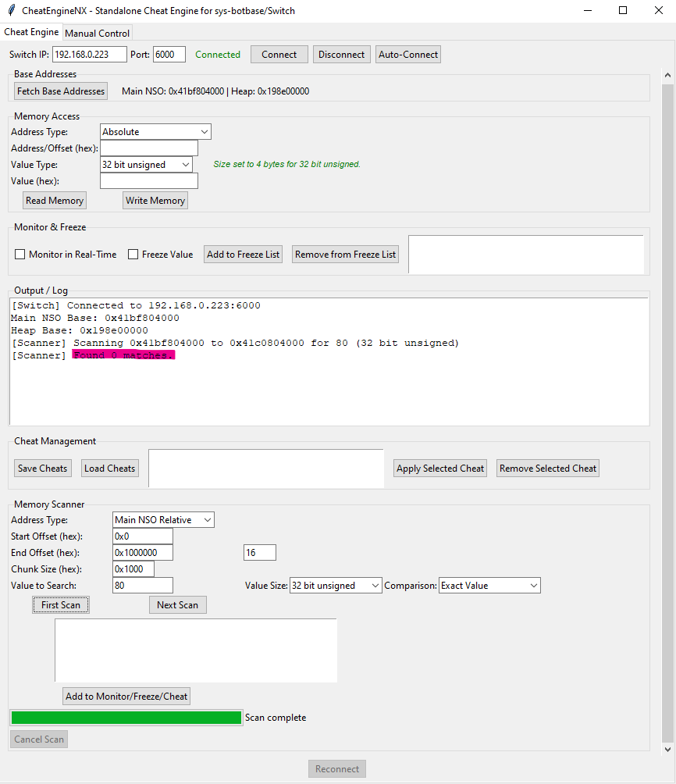676x784 pixels.
Task: Click the 'Scan complete' status label
Action: coord(276,718)
